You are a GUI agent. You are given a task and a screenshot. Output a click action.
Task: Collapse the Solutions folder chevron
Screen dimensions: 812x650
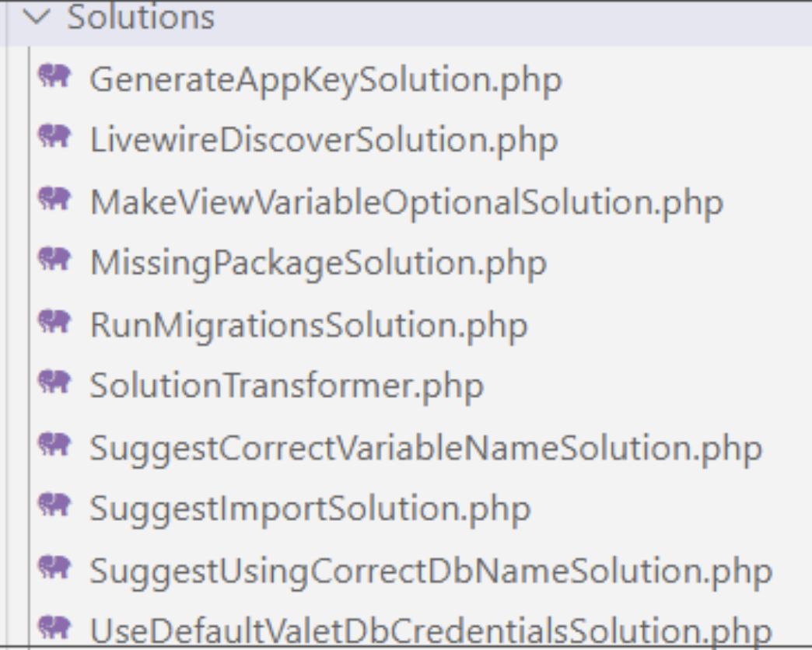click(x=36, y=18)
